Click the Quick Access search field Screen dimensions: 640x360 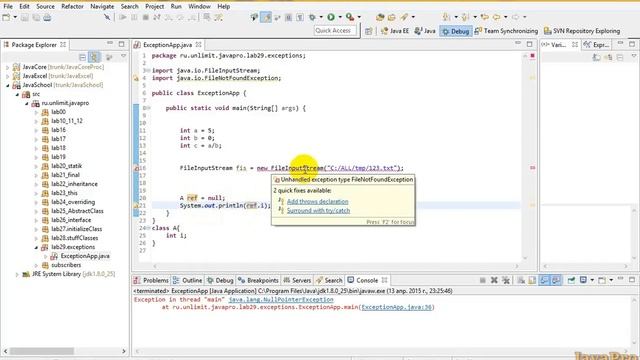(x=336, y=31)
